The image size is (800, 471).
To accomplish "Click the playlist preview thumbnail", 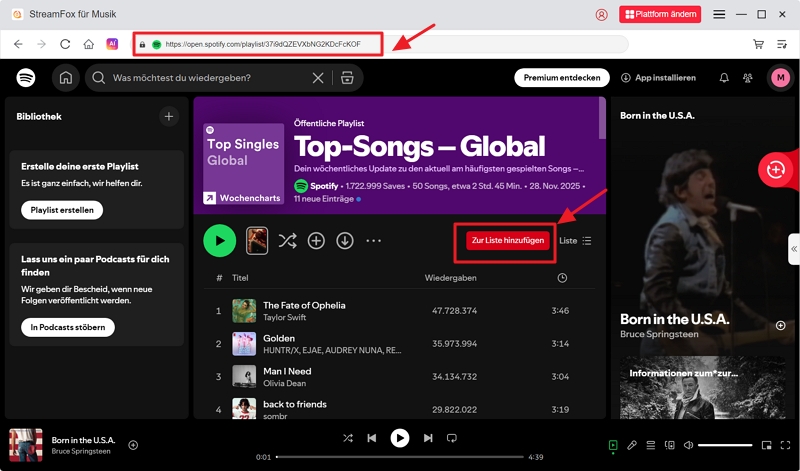I will coord(257,240).
